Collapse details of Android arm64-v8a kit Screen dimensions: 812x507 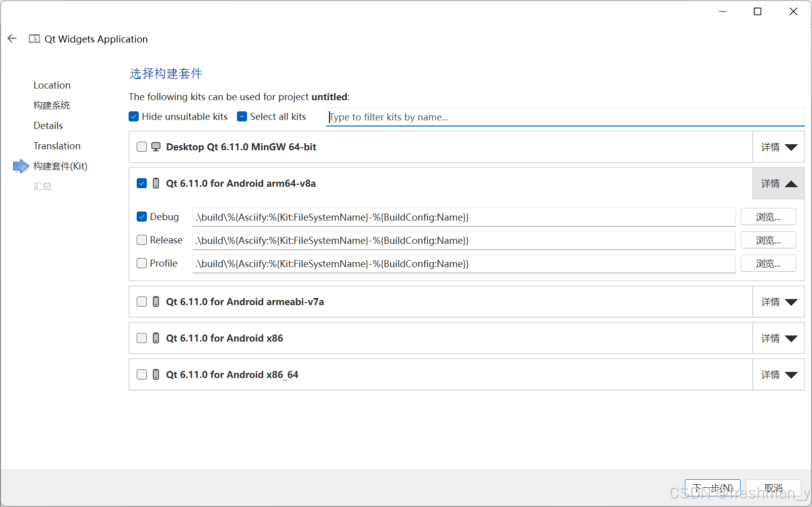point(779,184)
